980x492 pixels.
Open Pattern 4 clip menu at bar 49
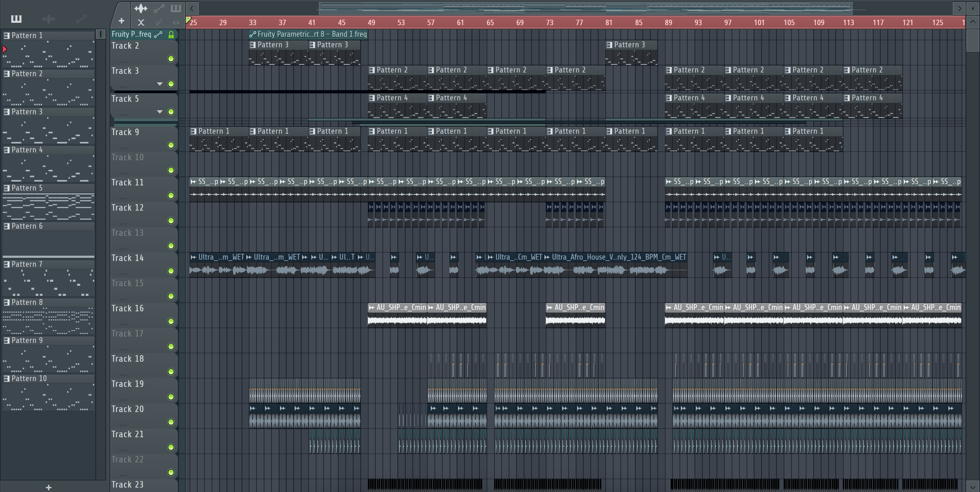tap(372, 98)
